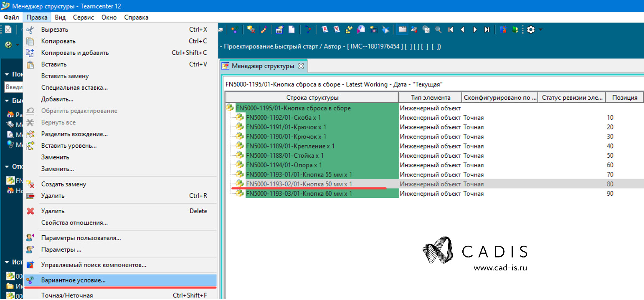The height and width of the screenshot is (300, 644).
Task: Click the Тип элемента column header
Action: point(430,97)
